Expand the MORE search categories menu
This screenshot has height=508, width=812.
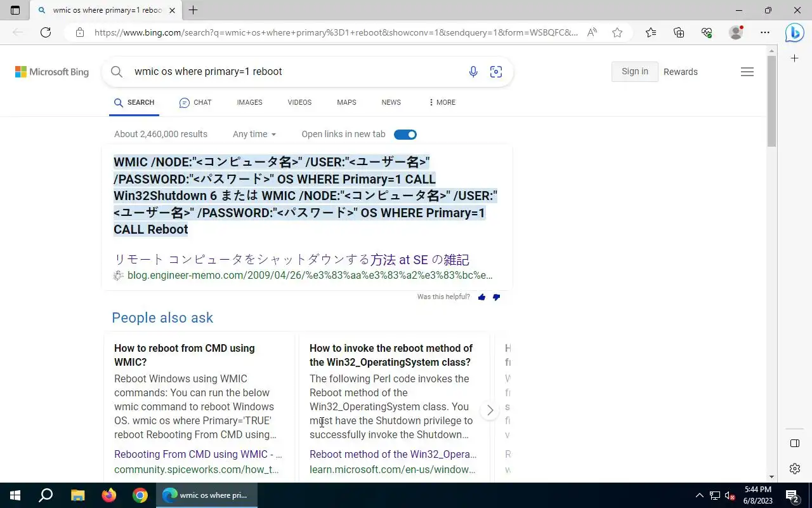(442, 102)
